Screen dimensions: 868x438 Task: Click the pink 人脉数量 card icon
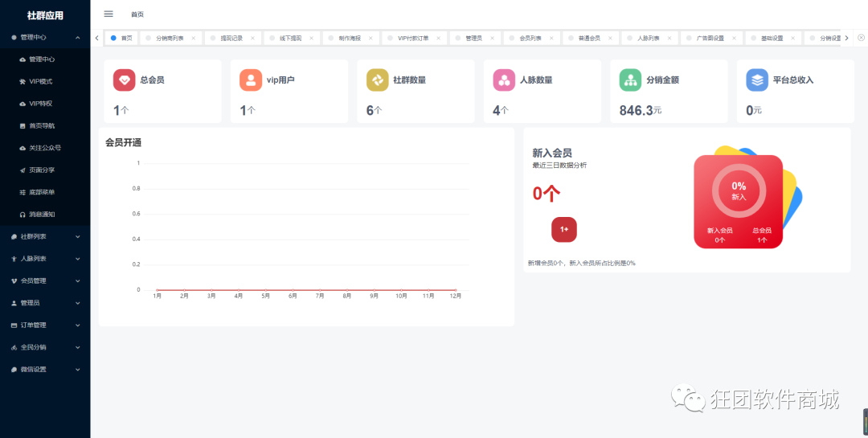tap(504, 80)
